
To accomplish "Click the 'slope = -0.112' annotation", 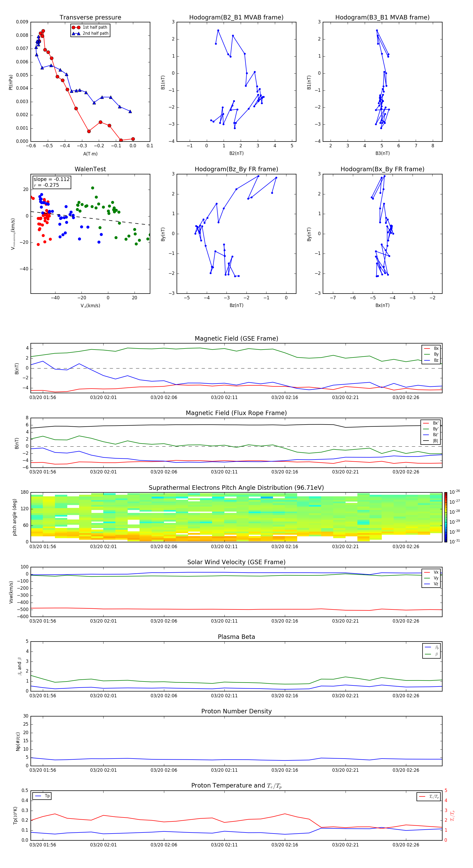I will click(x=52, y=179).
